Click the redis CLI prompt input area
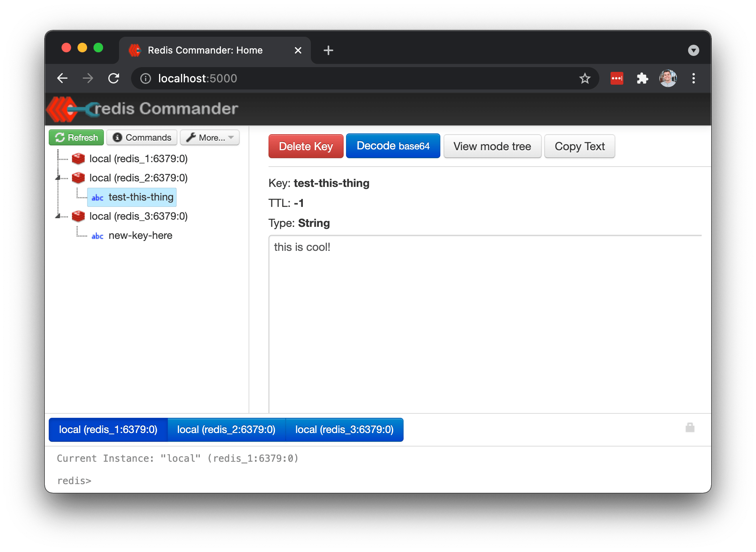 [x=160, y=481]
